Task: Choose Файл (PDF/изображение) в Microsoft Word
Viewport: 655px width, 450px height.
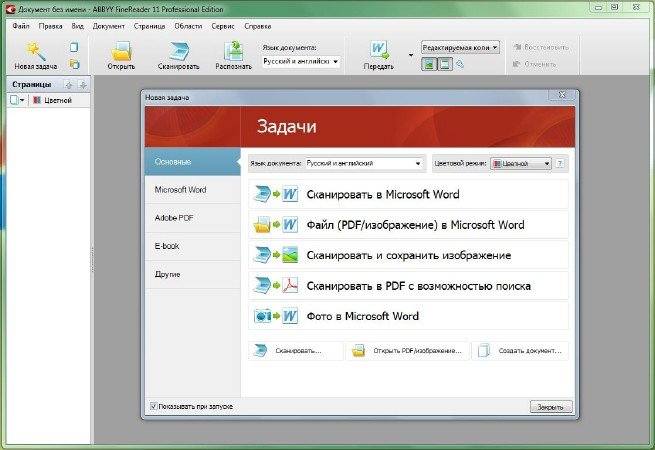Action: (408, 225)
